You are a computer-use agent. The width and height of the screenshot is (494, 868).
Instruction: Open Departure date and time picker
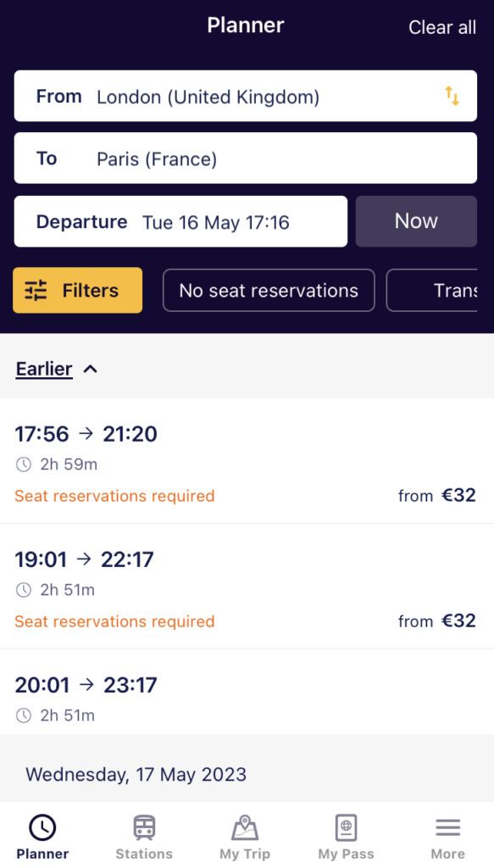click(180, 221)
